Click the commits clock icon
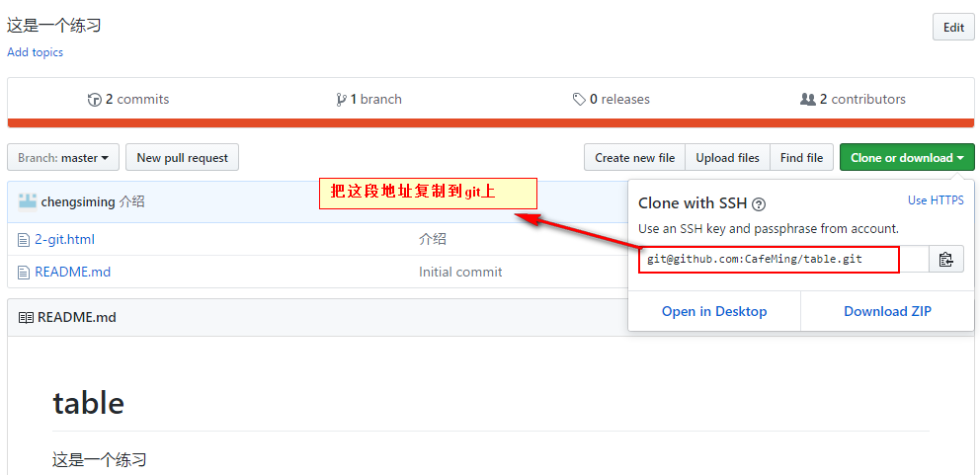The width and height of the screenshot is (980, 475). point(95,100)
